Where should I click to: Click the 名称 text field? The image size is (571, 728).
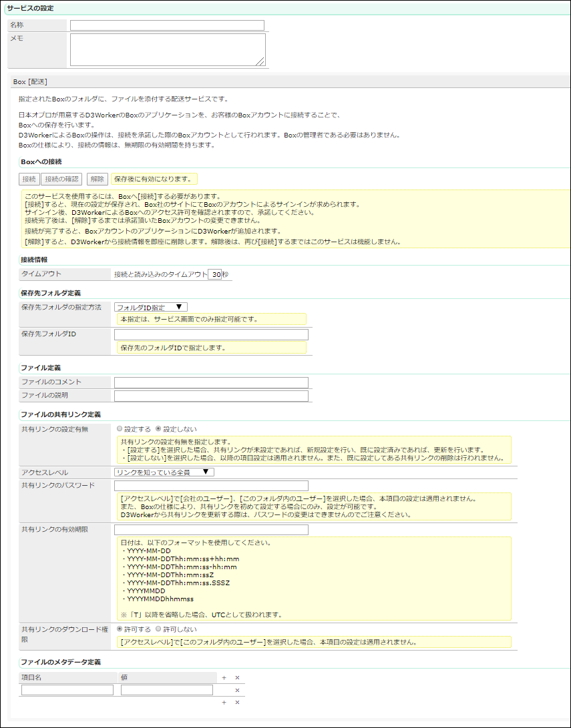pyautogui.click(x=167, y=25)
